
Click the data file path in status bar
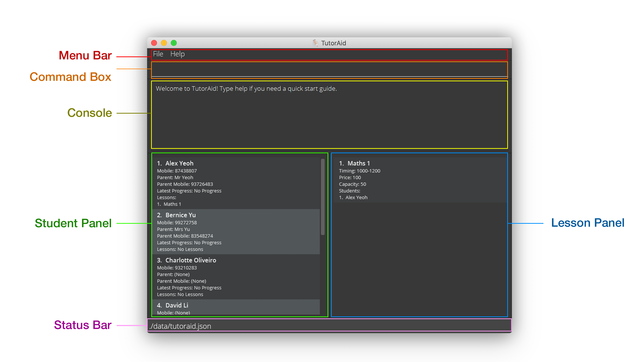point(180,326)
